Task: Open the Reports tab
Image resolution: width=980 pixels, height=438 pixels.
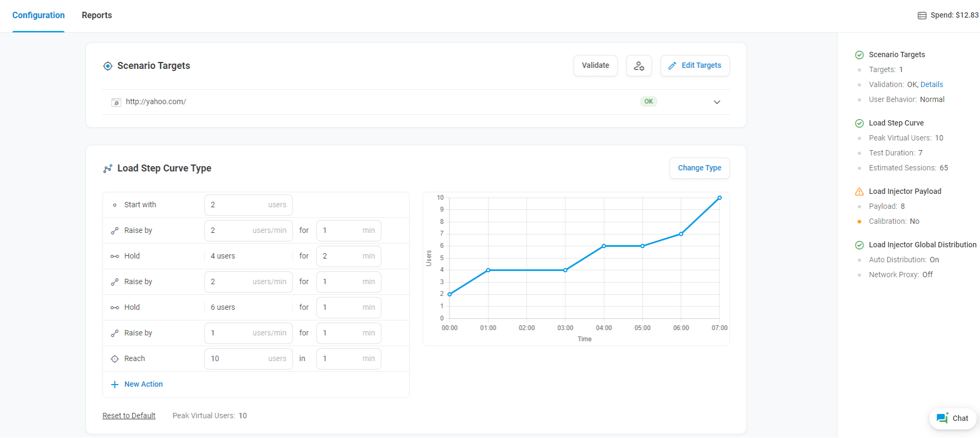Action: pos(97,15)
